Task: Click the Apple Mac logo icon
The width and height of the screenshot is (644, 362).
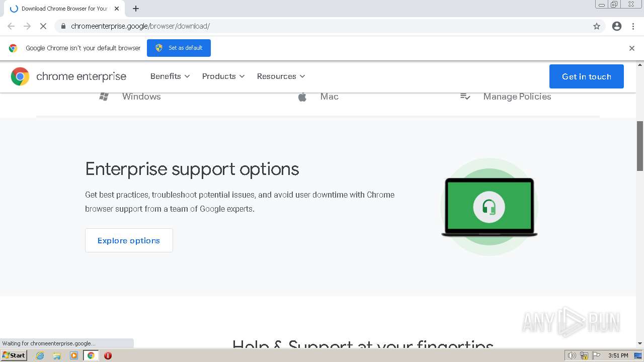Action: 302,97
